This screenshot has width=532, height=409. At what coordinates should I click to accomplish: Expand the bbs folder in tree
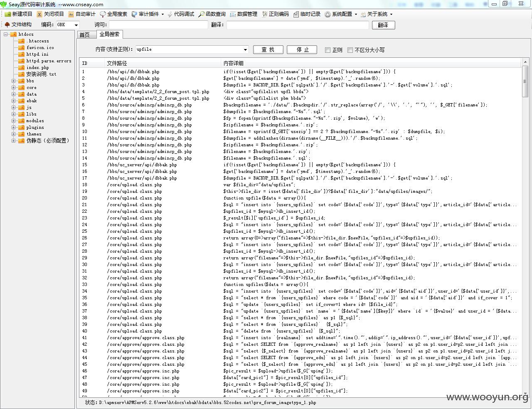(x=13, y=81)
